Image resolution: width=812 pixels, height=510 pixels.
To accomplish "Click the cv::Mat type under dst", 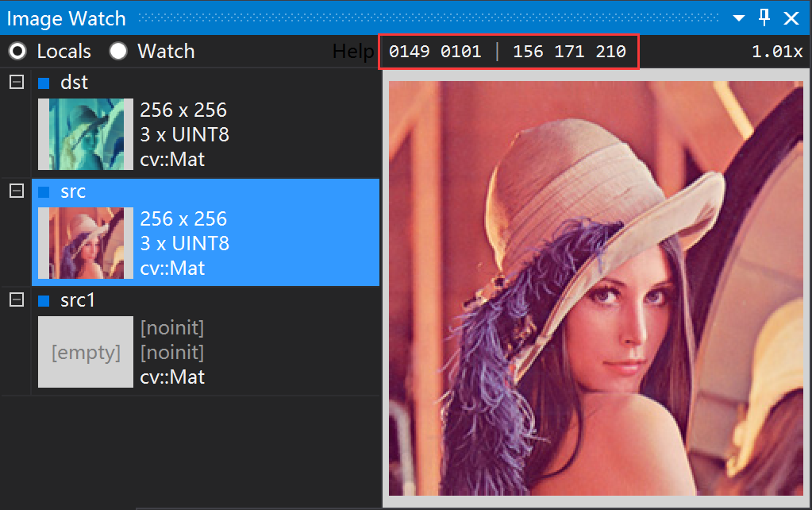I will 172,159.
